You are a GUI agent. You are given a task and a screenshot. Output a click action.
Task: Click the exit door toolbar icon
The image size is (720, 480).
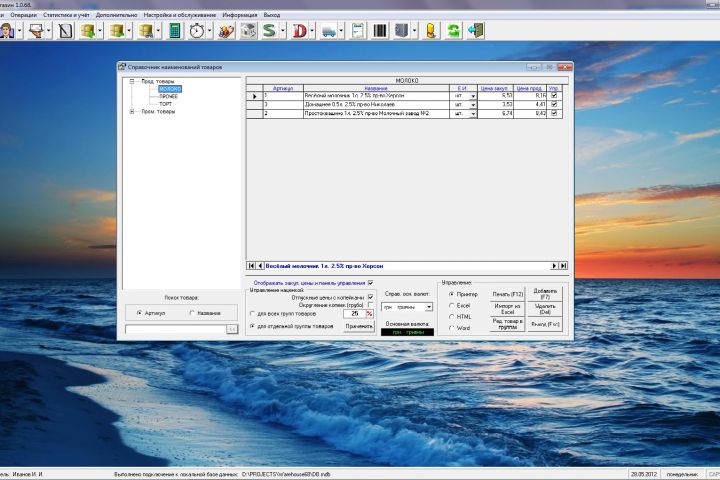pos(476,31)
